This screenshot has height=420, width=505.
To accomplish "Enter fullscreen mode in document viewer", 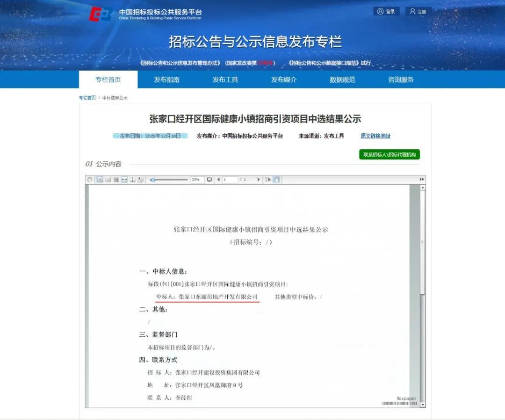I will coord(209,180).
